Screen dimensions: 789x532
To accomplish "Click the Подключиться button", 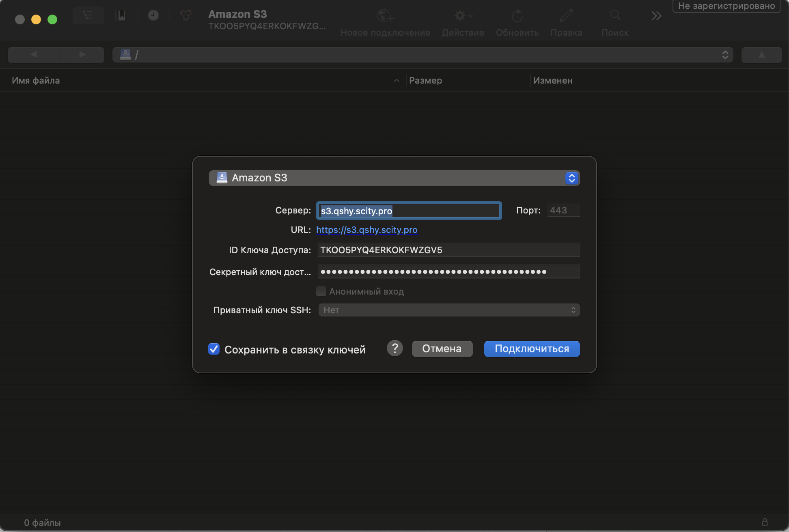I will 532,349.
